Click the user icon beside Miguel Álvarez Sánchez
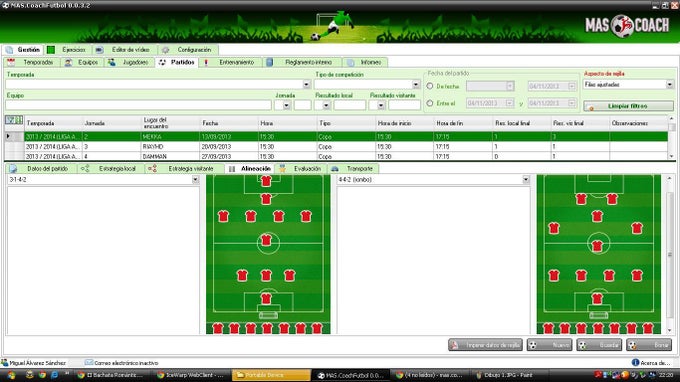680x382 pixels. pyautogui.click(x=5, y=362)
